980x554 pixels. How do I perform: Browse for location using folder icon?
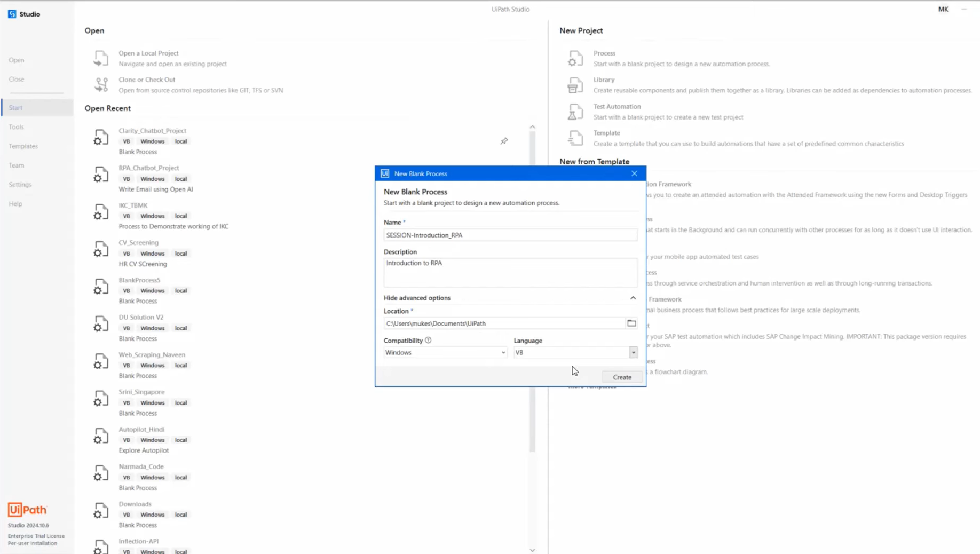631,323
